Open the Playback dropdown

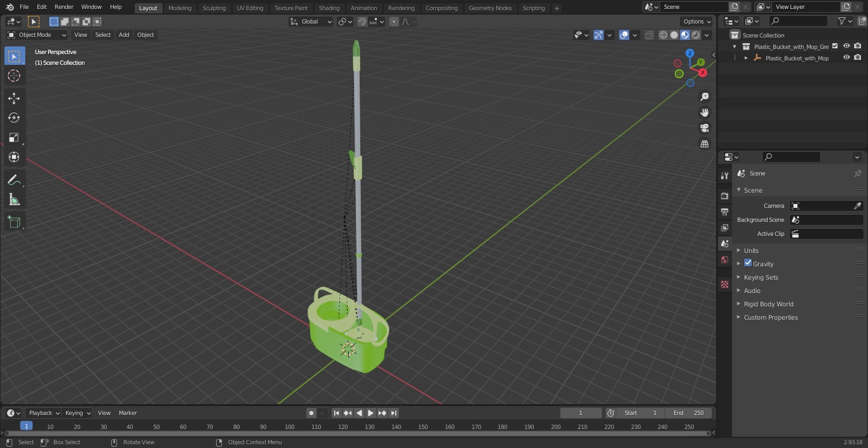(44, 412)
